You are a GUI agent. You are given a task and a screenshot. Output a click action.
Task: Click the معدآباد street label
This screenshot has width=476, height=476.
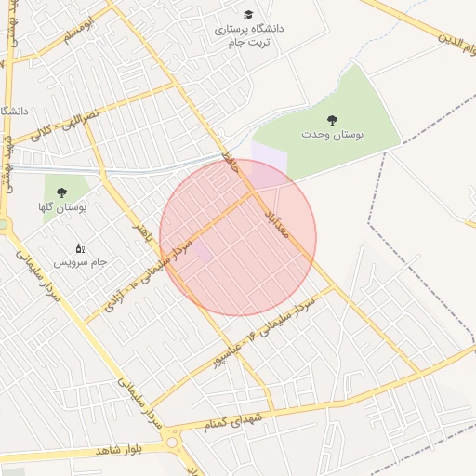click(277, 225)
